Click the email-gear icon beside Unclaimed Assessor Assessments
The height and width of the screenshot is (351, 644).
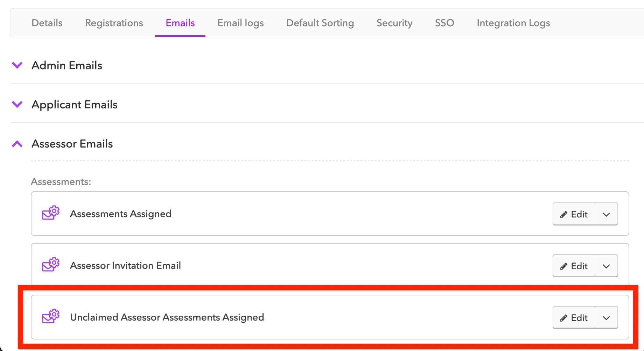pyautogui.click(x=51, y=316)
